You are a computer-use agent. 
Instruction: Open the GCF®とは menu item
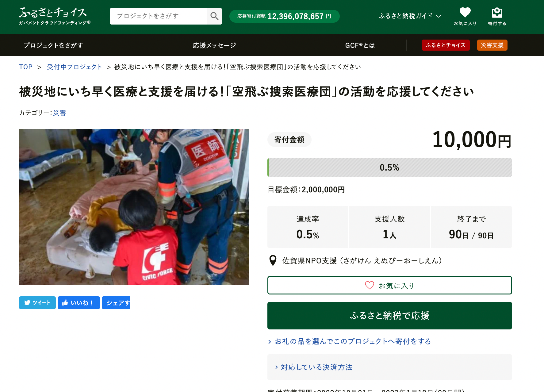pos(360,45)
